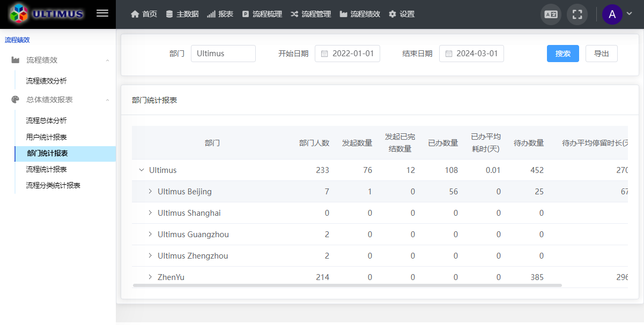Open the 设置 settings menu
The height and width of the screenshot is (325, 644).
pyautogui.click(x=402, y=14)
